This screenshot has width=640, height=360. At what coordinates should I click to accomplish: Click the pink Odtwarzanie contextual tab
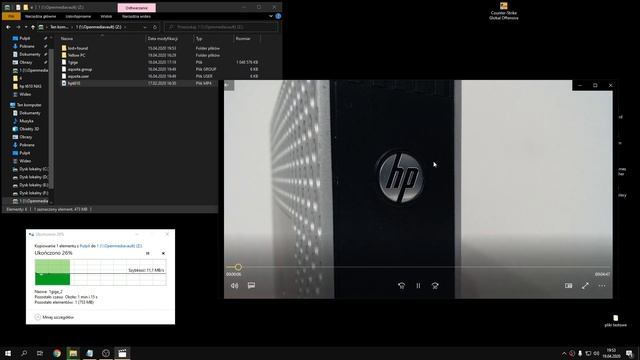[x=136, y=8]
